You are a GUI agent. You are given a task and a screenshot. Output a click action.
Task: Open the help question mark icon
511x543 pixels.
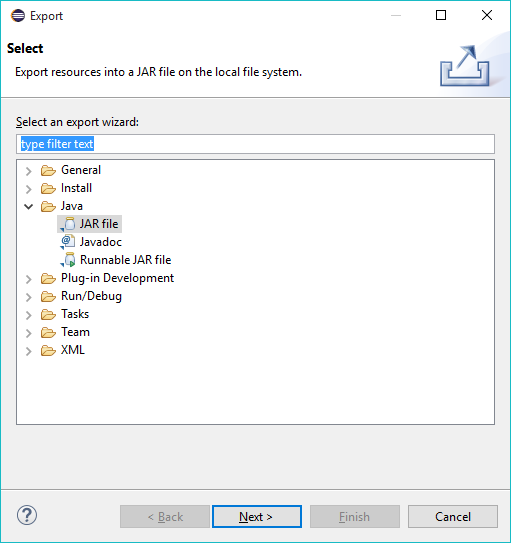coord(27,515)
